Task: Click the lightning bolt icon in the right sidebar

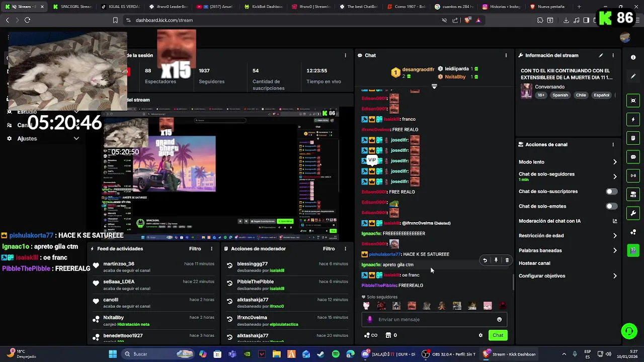Action: (x=633, y=120)
